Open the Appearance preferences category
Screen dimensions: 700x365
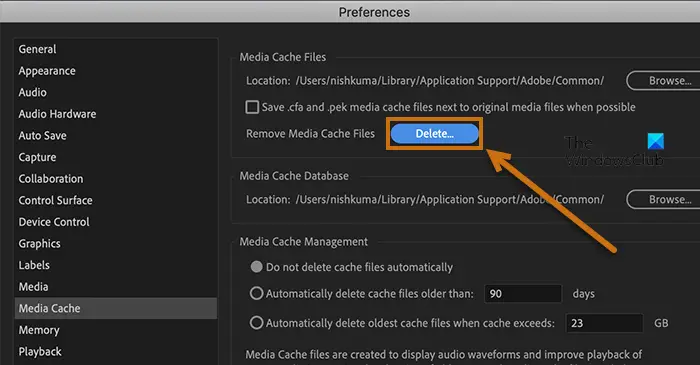[47, 71]
